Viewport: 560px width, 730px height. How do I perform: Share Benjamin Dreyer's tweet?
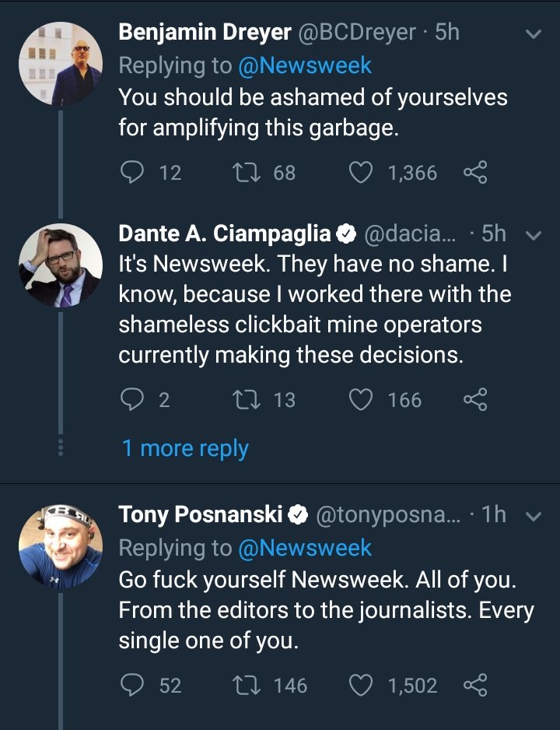(x=474, y=173)
